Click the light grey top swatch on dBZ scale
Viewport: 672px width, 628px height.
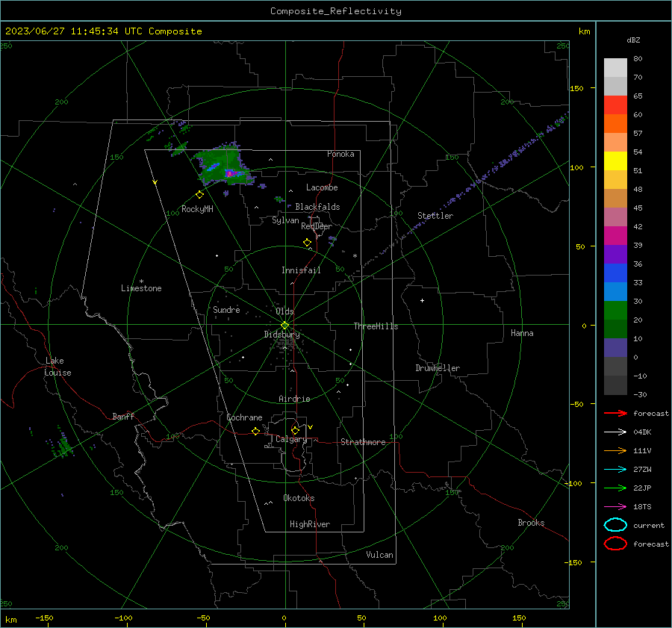pyautogui.click(x=615, y=67)
